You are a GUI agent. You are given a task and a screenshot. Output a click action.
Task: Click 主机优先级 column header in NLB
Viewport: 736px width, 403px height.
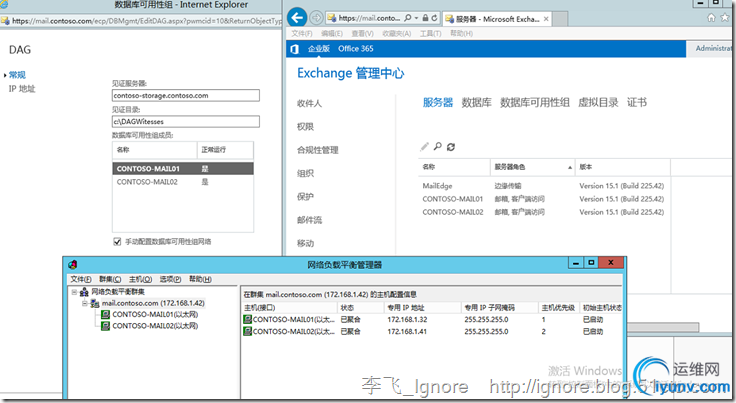pyautogui.click(x=559, y=308)
